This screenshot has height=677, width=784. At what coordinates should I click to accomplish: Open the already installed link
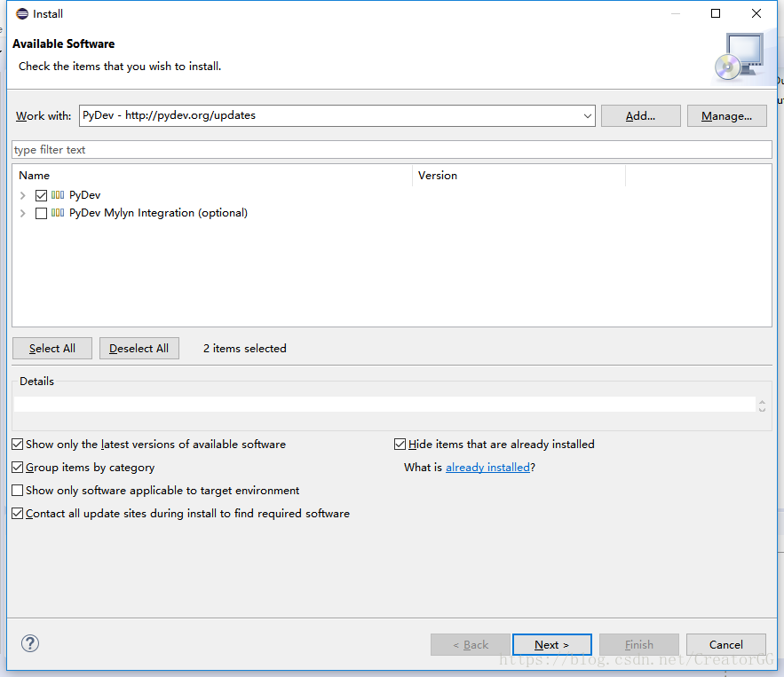[487, 468]
